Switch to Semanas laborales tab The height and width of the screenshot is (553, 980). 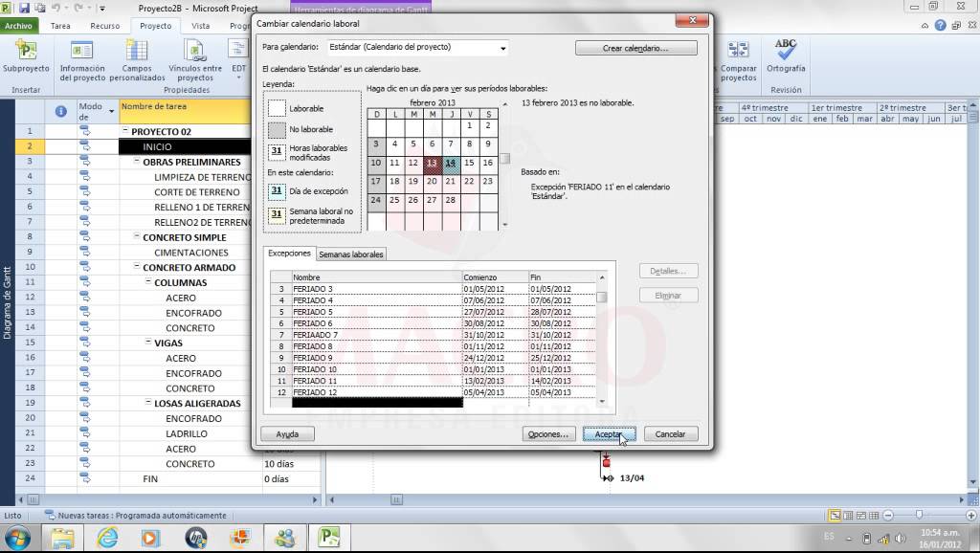point(350,254)
